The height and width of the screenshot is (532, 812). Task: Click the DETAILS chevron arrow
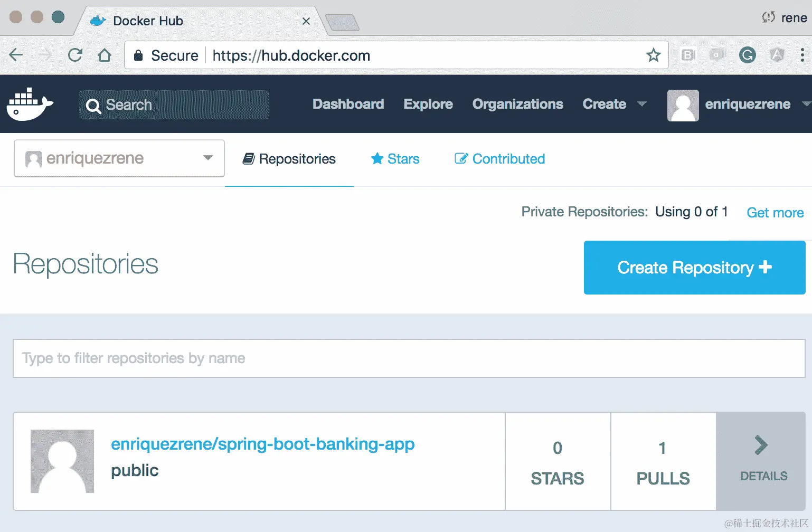[761, 445]
